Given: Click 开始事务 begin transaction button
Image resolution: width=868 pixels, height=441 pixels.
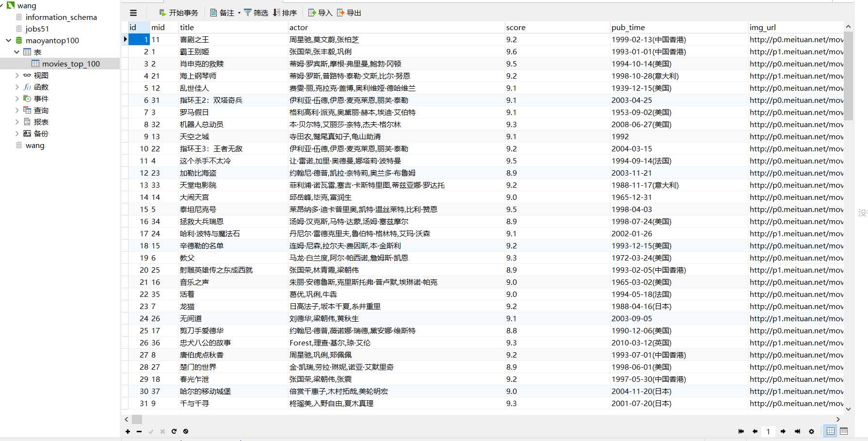Looking at the screenshot, I should [178, 13].
